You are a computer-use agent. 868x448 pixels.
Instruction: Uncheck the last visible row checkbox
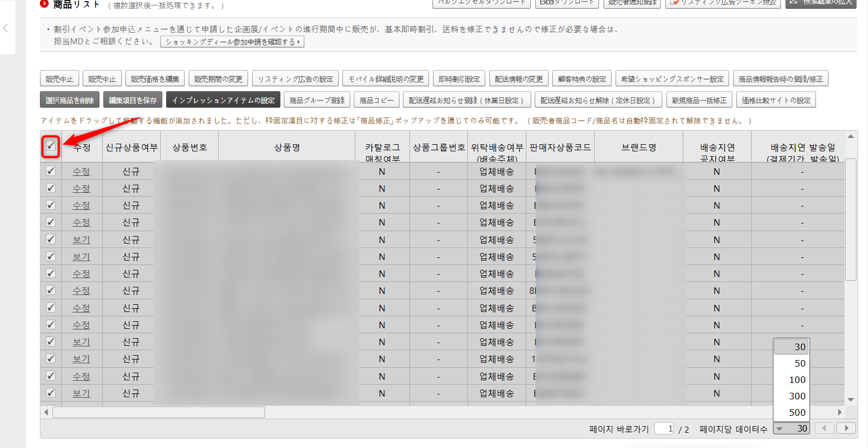click(x=51, y=393)
